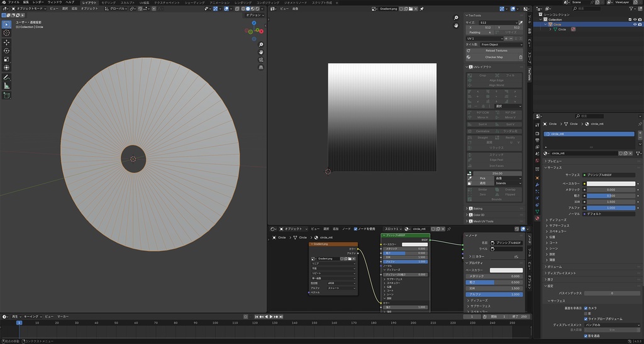Screen dimensions: 644x344
Task: Select the Move tool in viewport toolbar
Action: pyautogui.click(x=6, y=42)
